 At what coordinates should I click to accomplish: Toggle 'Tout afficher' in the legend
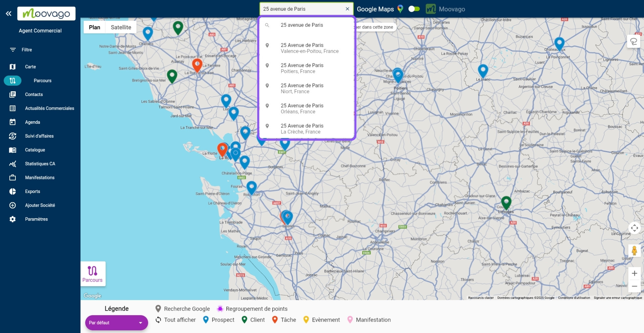[x=175, y=320]
